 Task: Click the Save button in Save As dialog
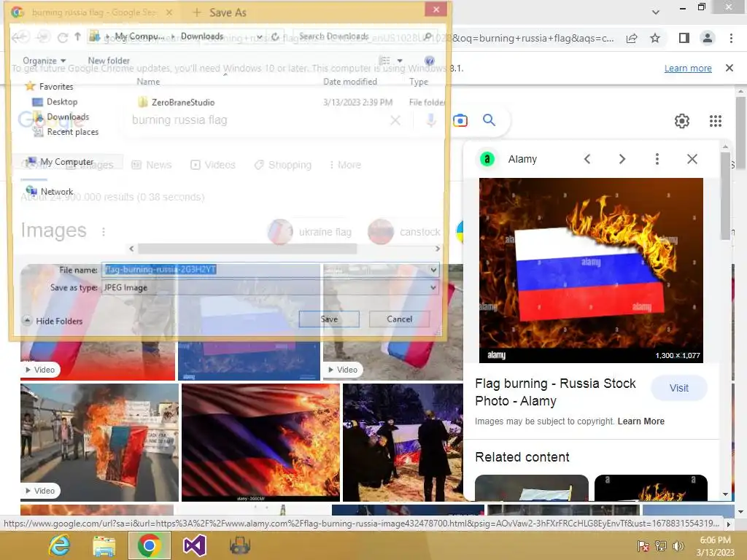coord(329,319)
